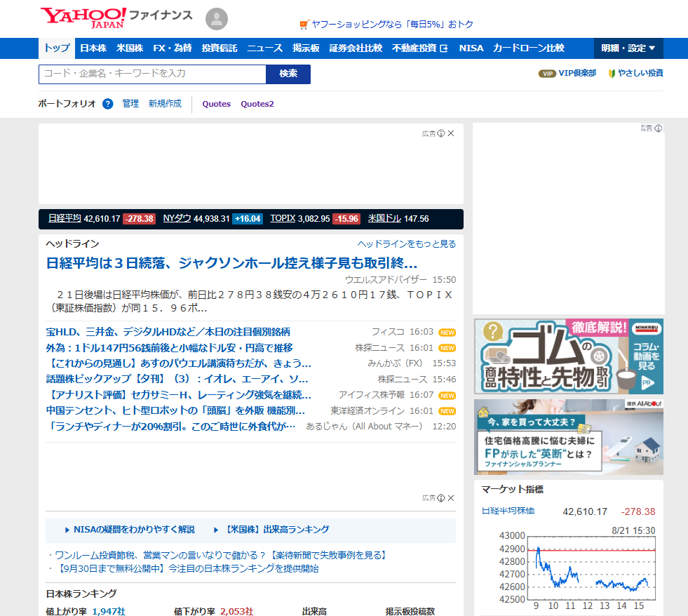688x616 pixels.
Task: Click the VIP badge icon
Action: [547, 74]
